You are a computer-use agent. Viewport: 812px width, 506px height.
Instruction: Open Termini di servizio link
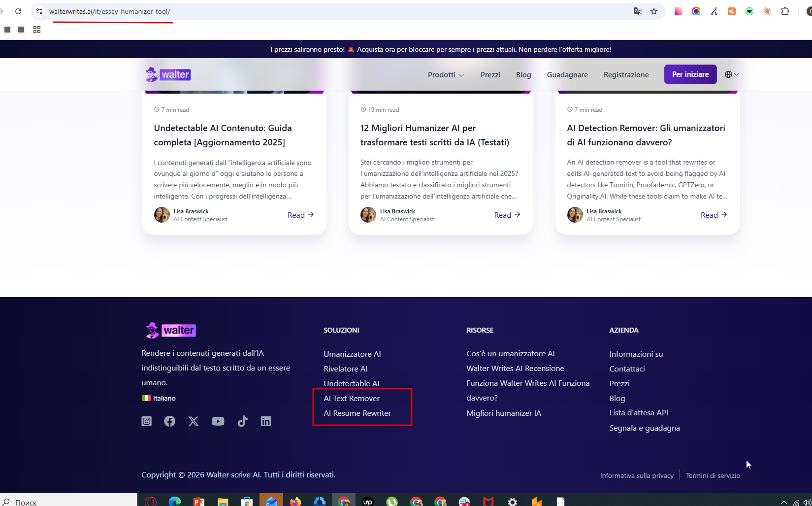pyautogui.click(x=713, y=475)
